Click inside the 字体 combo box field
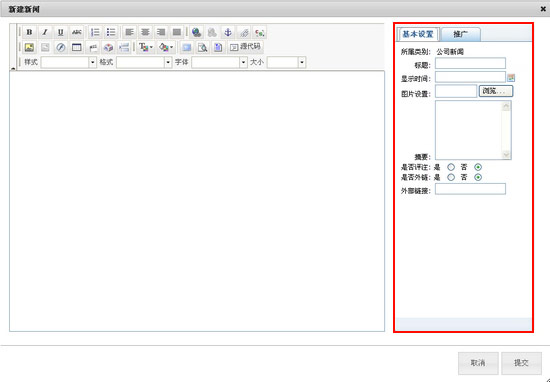 point(216,62)
